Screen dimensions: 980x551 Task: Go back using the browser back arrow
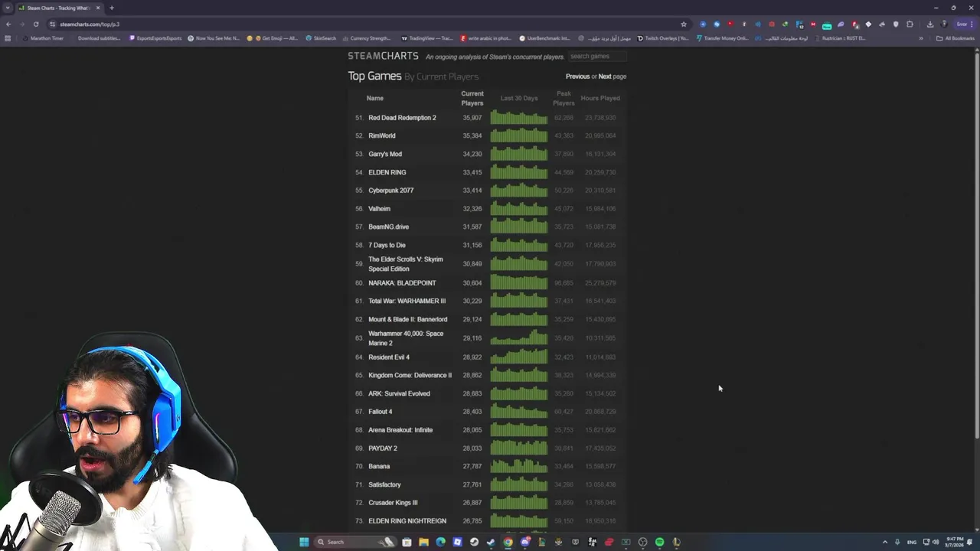pos(8,24)
